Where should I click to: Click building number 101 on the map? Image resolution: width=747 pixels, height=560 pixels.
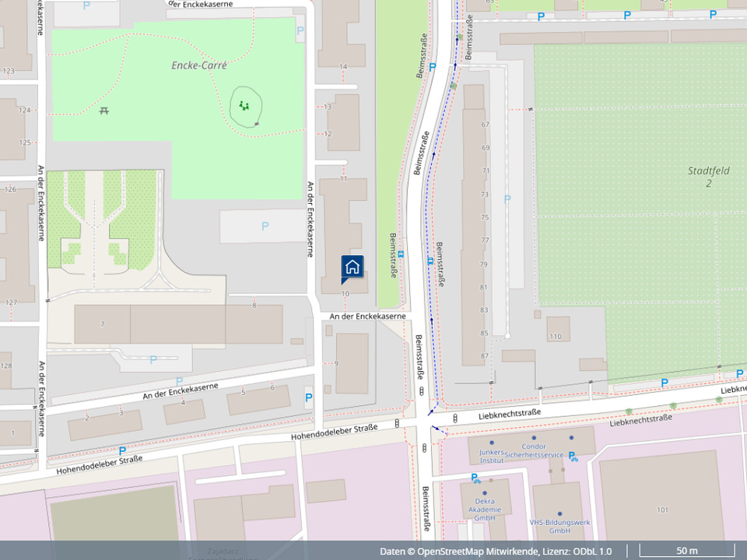pos(662,510)
